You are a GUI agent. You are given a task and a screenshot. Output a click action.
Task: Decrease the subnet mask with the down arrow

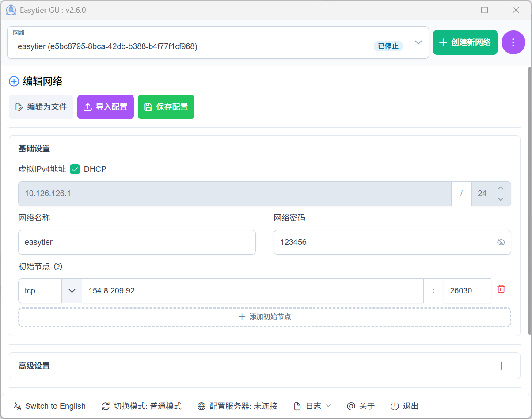point(501,199)
